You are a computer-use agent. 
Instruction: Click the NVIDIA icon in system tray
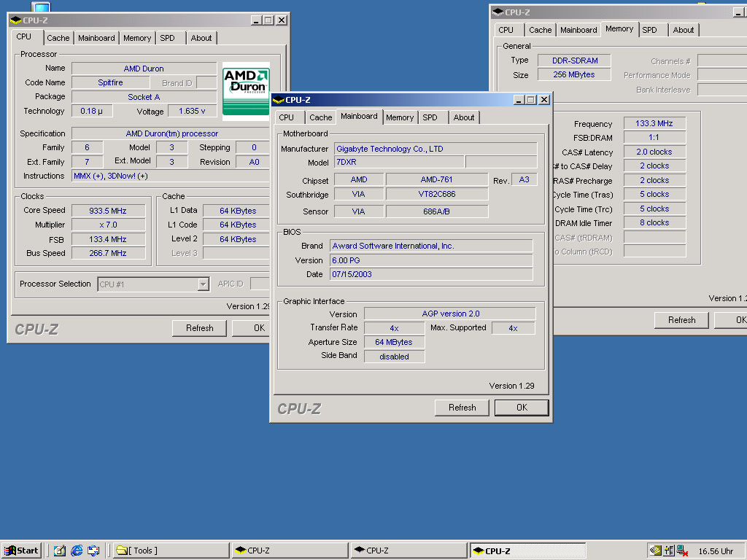[x=656, y=551]
